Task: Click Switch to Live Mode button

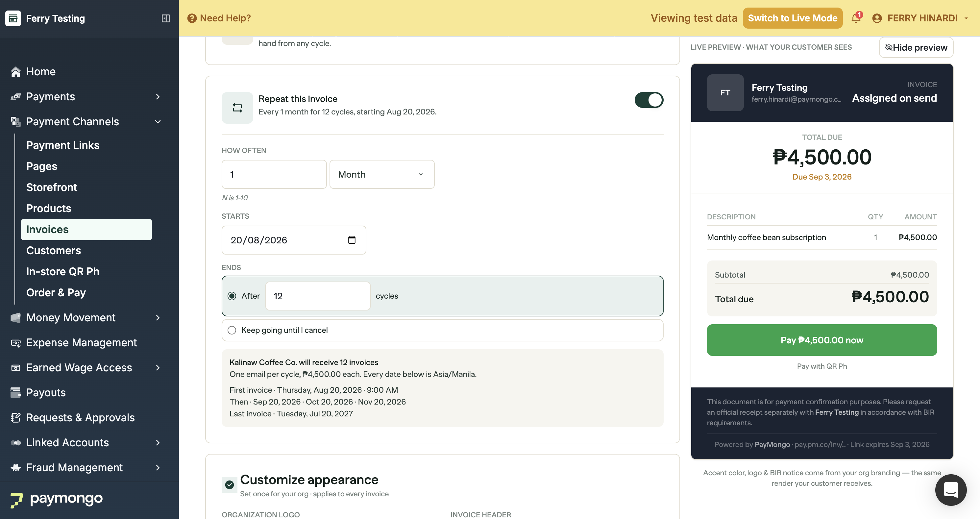Action: [793, 18]
